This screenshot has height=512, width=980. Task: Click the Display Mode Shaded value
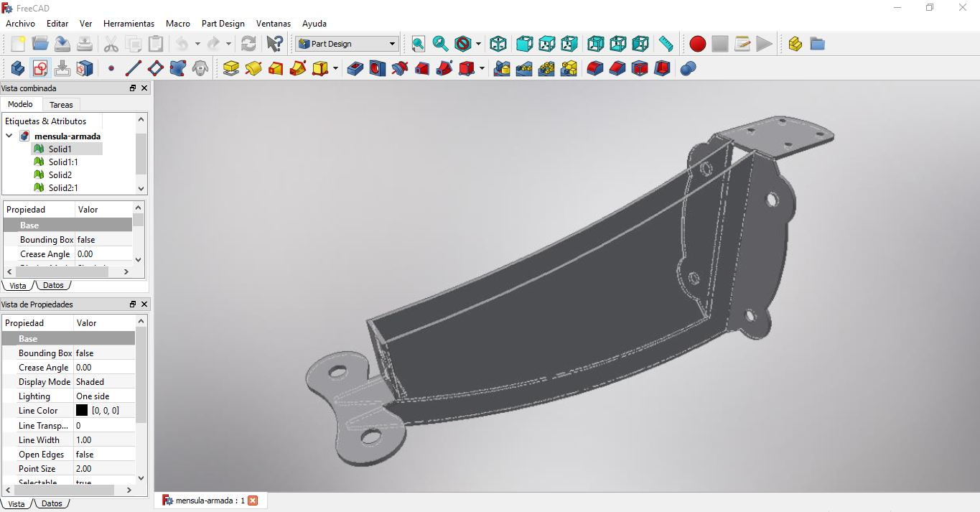point(90,382)
